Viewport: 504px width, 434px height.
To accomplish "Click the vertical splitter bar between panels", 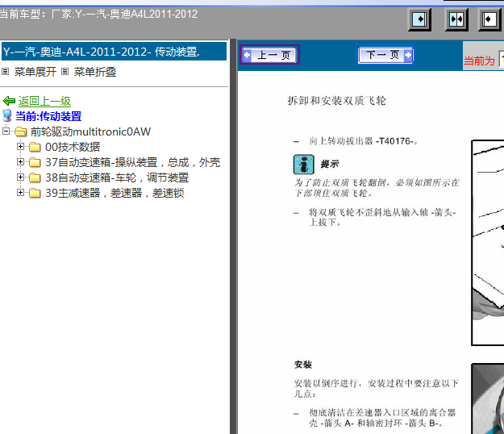I will [233, 236].
